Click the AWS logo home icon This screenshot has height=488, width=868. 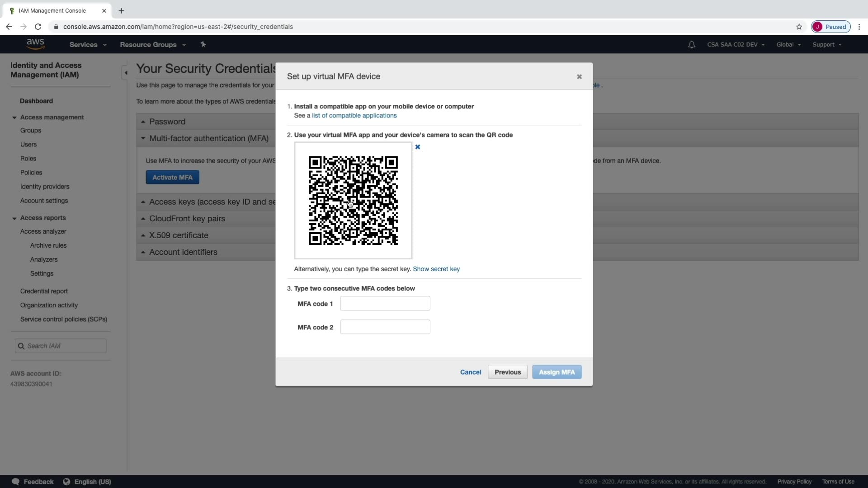coord(35,44)
